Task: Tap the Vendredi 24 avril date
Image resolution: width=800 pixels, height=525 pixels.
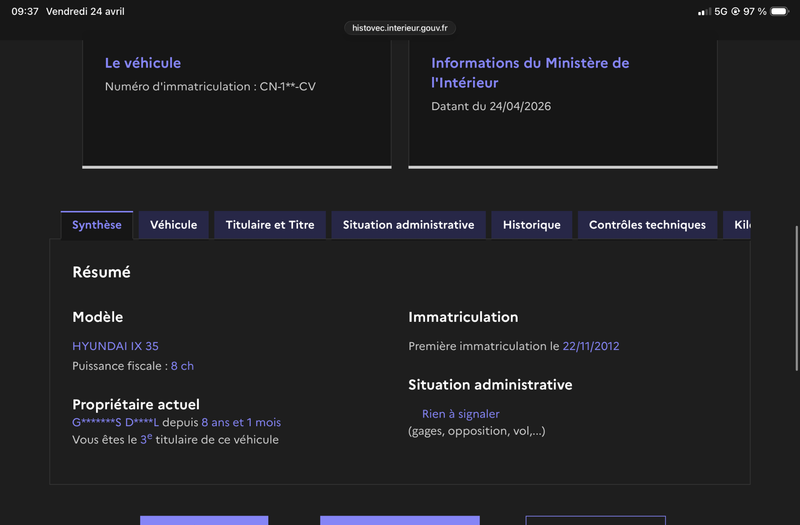Action: coord(85,11)
